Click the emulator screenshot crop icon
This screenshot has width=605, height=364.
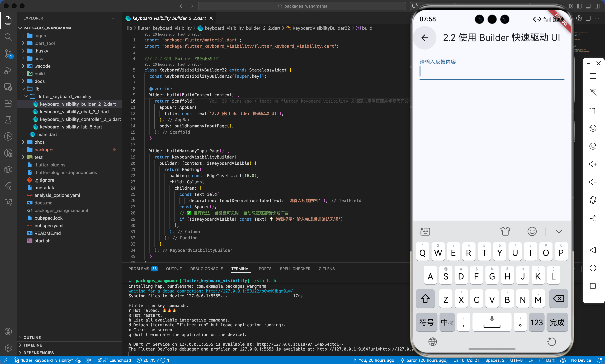(593, 110)
